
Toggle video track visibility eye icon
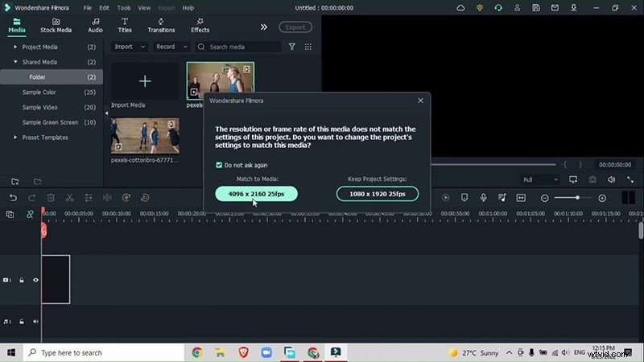tap(35, 280)
